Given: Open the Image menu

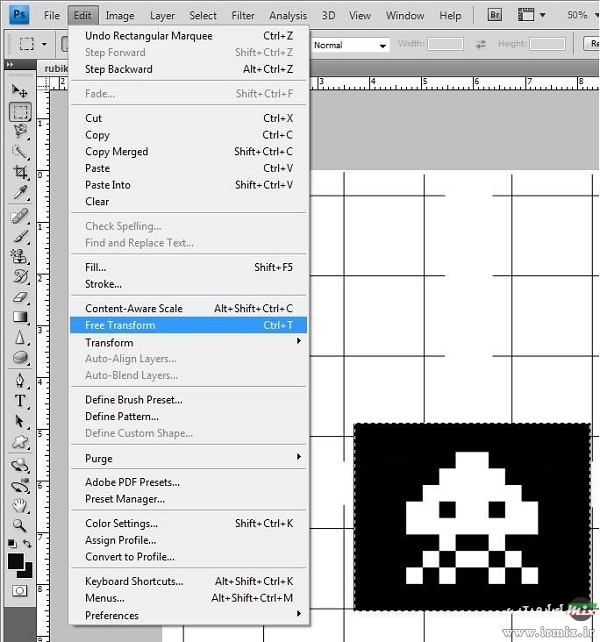Looking at the screenshot, I should [120, 16].
